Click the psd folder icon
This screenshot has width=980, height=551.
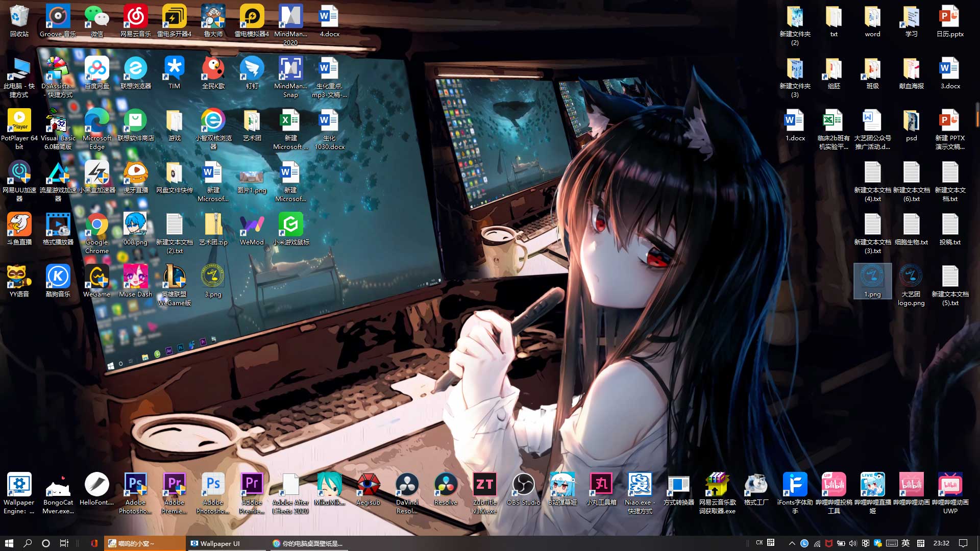[x=911, y=126]
